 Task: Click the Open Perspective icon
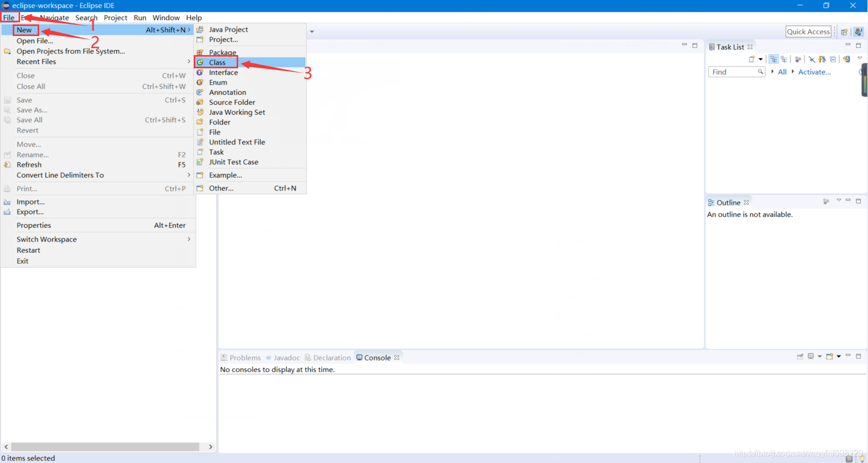(x=844, y=32)
